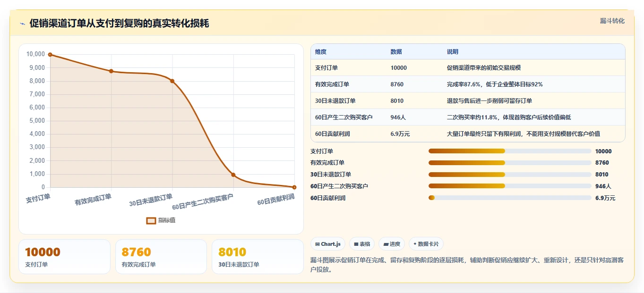The width and height of the screenshot is (644, 293).
Task: Select the 60日贡献利润 data point on chart
Action: coord(294,187)
